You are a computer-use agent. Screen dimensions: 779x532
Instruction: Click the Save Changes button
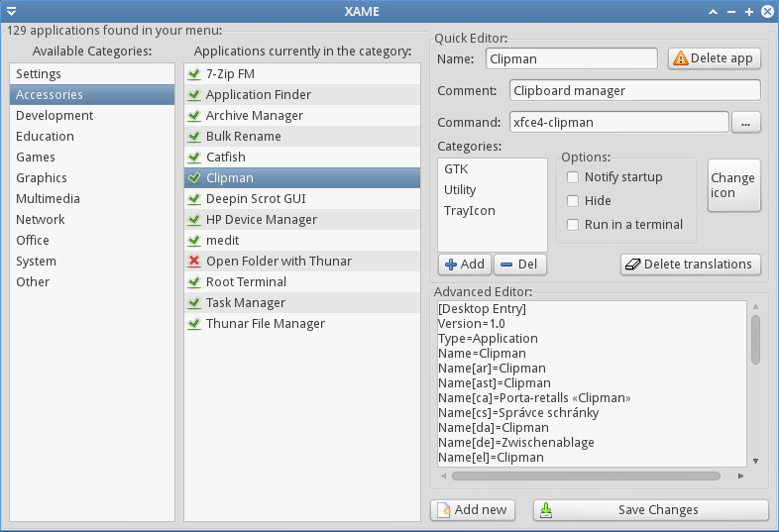pos(650,510)
